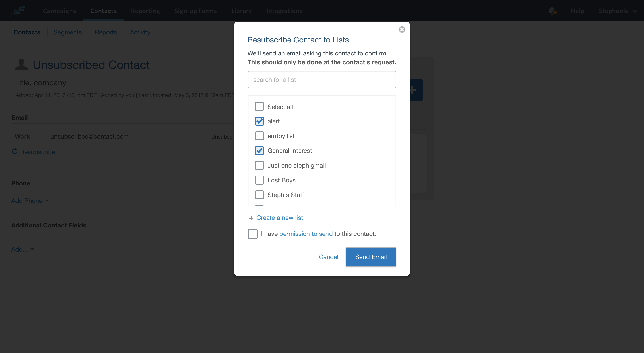Screen dimensions: 644x353
Task: Click the app logo in the top bar
Action: point(18,11)
